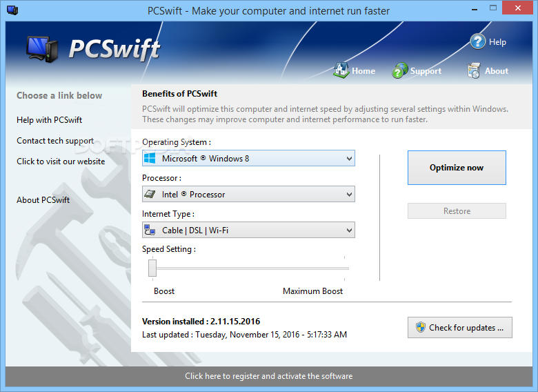Click Version installed 2.11.15.2016 text
538x392 pixels.
click(201, 322)
